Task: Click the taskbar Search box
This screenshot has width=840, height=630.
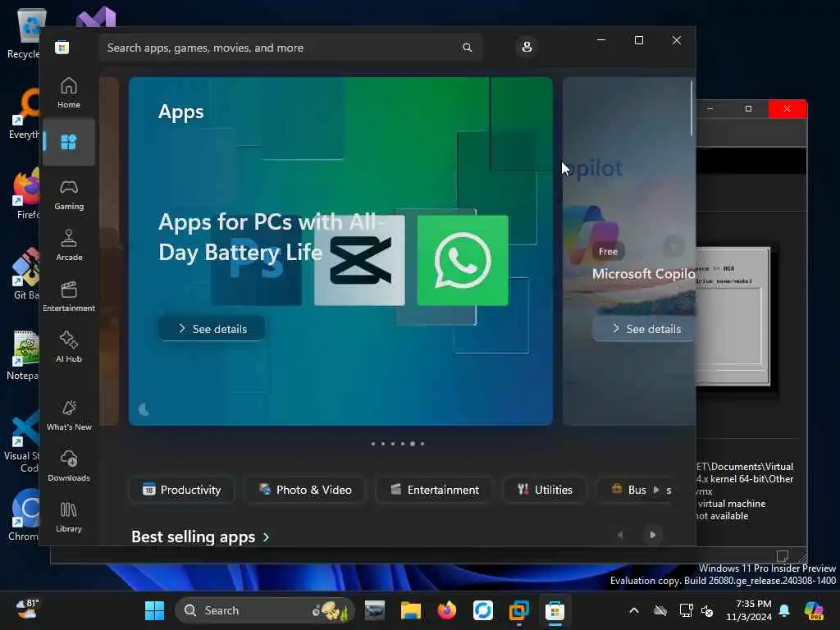Action: (265, 610)
